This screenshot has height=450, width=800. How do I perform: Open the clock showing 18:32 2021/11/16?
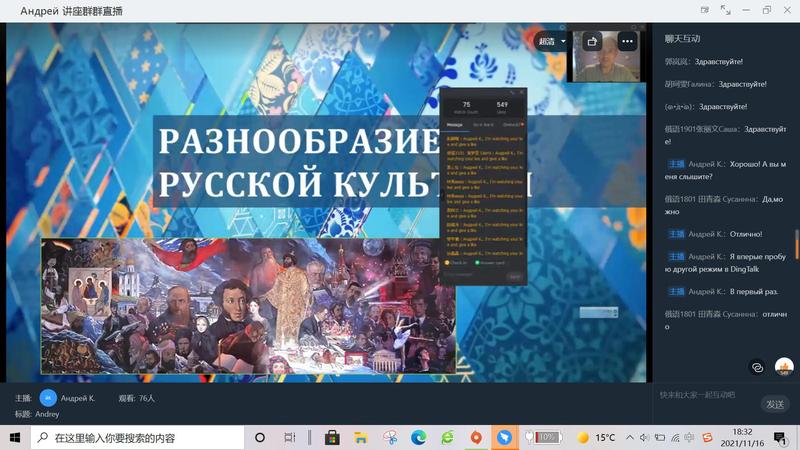(742, 438)
